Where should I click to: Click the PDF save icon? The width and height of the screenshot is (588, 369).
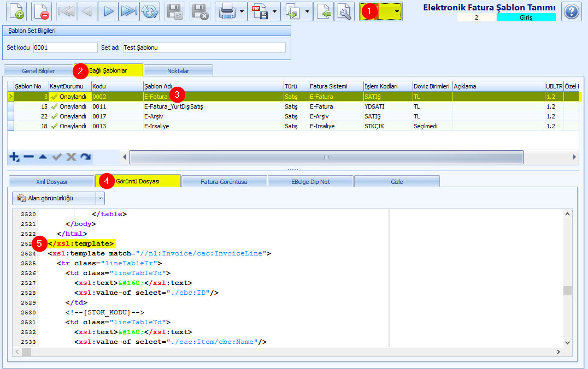pos(260,11)
